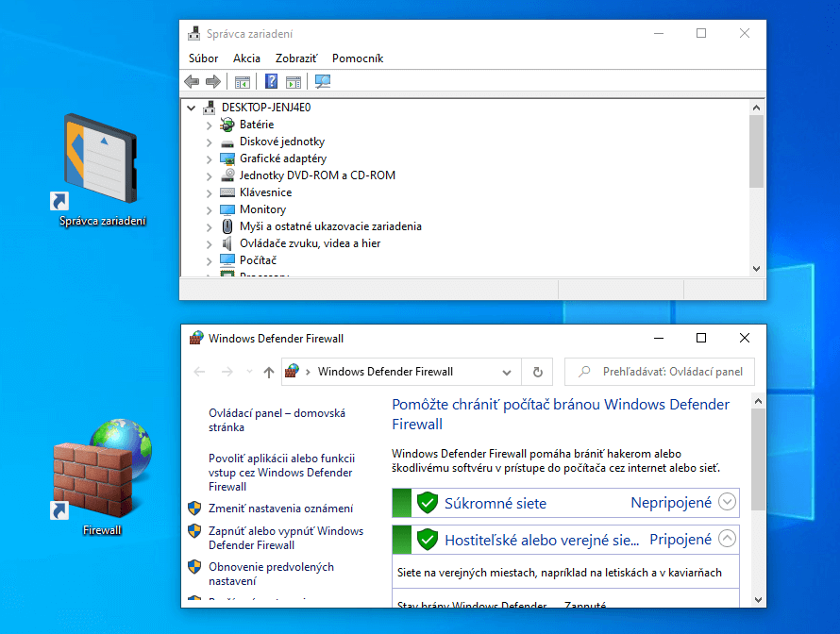Screen dimensions: 840x634
Task: Open the Zobraziť menu
Action: (x=296, y=58)
